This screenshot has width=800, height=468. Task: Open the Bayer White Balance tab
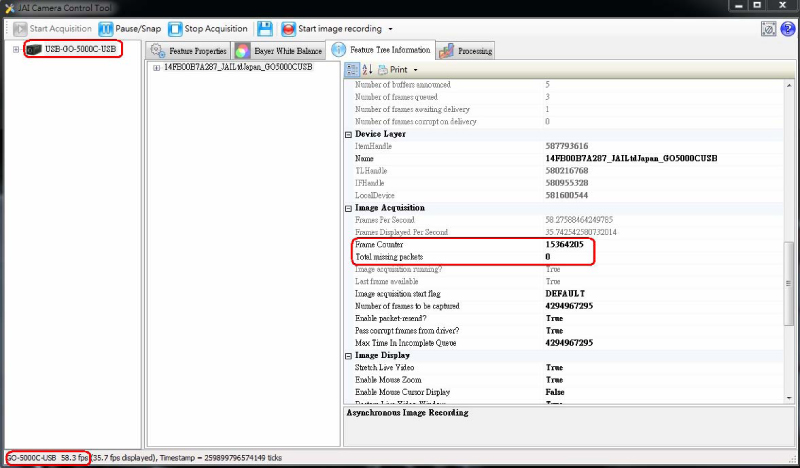coord(280,50)
